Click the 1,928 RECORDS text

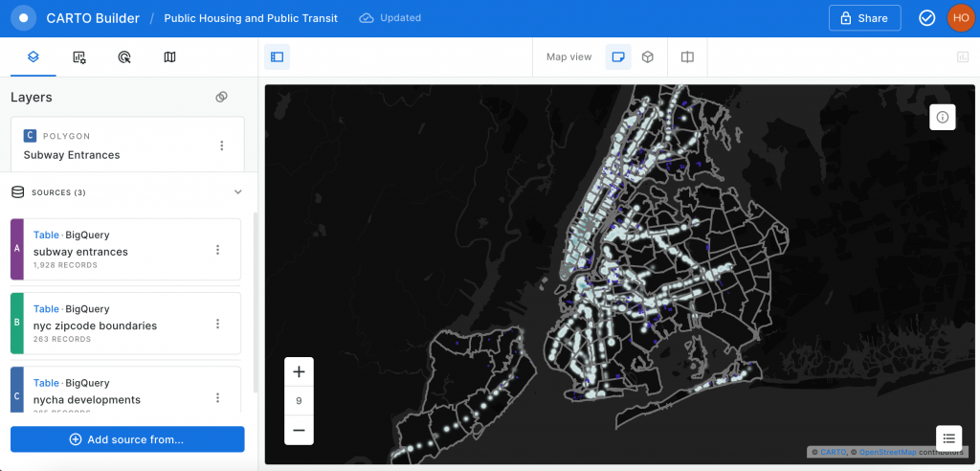pos(65,265)
